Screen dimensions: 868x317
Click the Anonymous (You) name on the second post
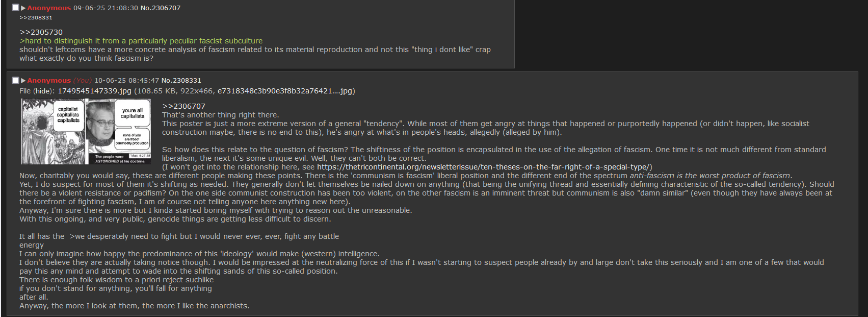[x=60, y=81]
